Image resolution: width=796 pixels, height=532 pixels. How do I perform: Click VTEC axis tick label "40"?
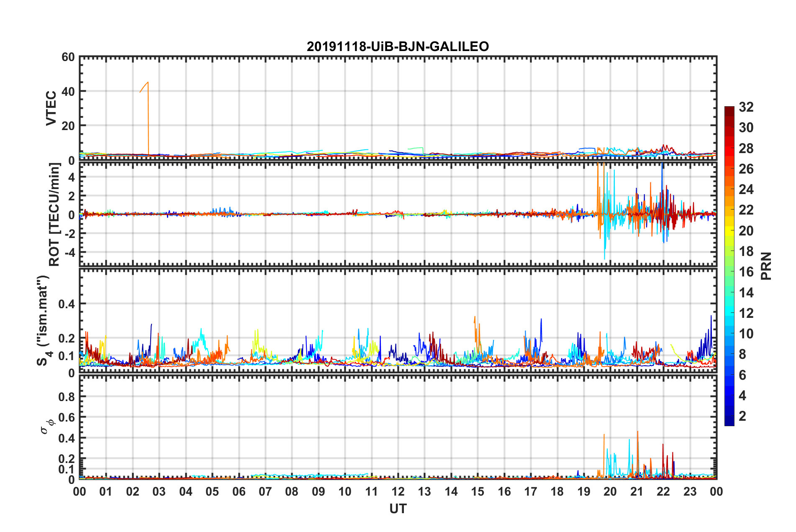pos(68,91)
